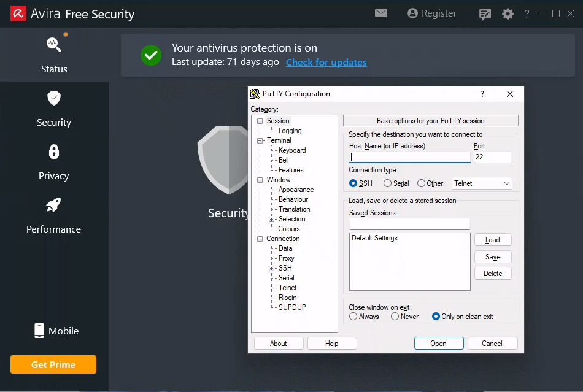The width and height of the screenshot is (583, 392).
Task: Select the Other connection type radio
Action: (421, 183)
